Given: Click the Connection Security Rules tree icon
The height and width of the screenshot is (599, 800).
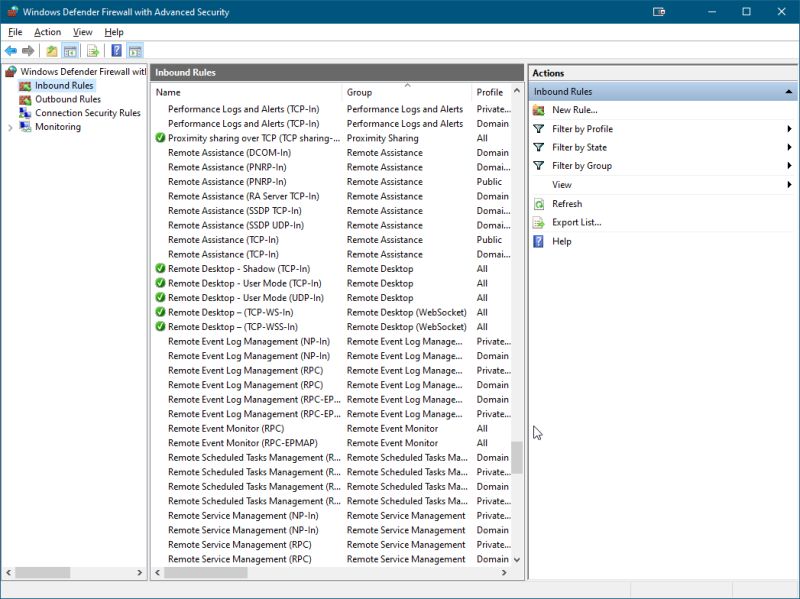Looking at the screenshot, I should pyautogui.click(x=25, y=113).
